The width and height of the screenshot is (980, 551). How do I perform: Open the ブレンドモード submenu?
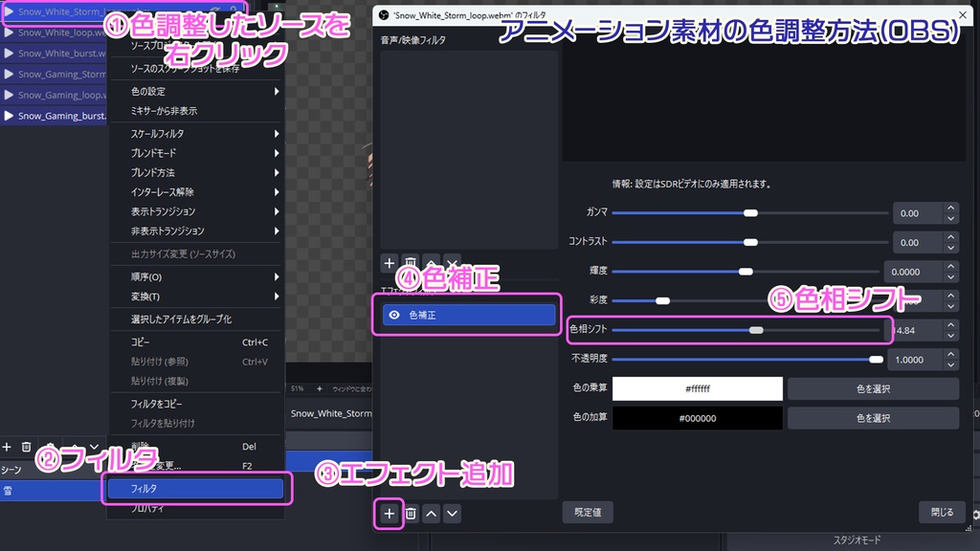click(196, 153)
